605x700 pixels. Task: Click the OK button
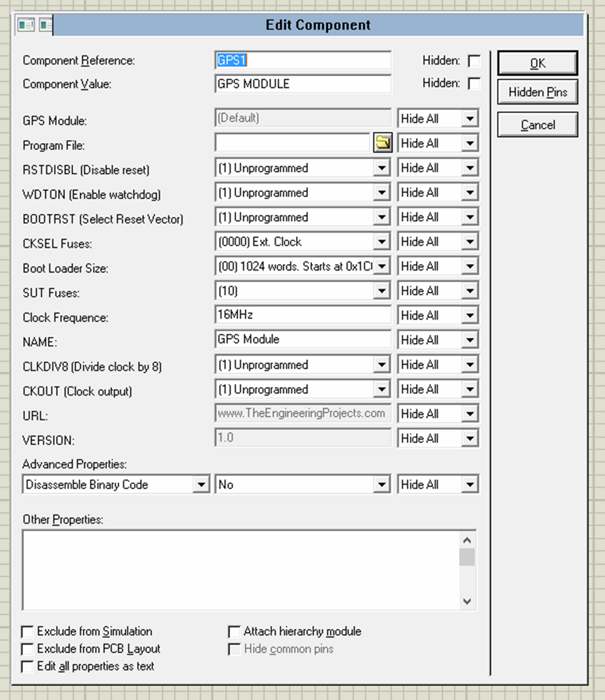coord(537,63)
